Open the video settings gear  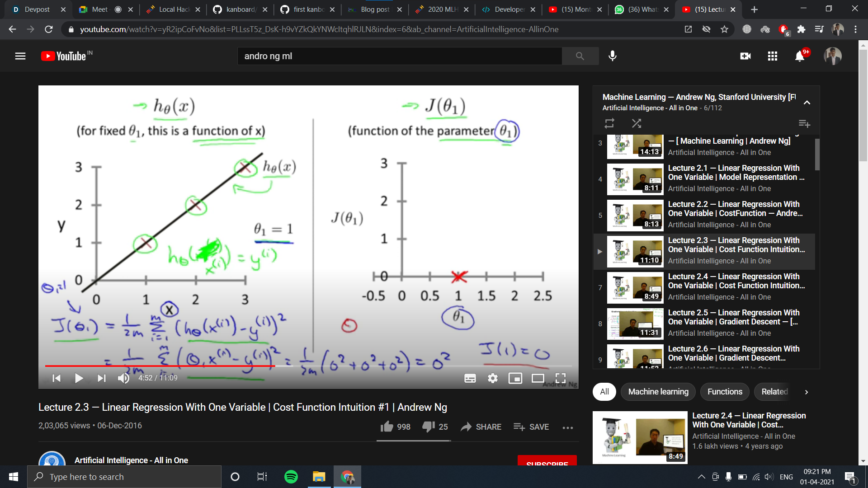493,378
